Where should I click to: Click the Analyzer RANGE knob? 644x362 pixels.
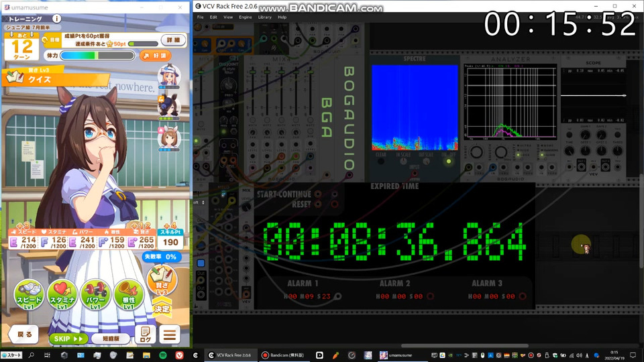[x=476, y=152]
